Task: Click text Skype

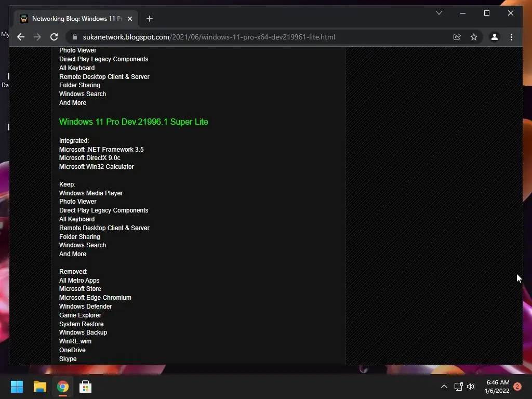Action: click(x=68, y=359)
